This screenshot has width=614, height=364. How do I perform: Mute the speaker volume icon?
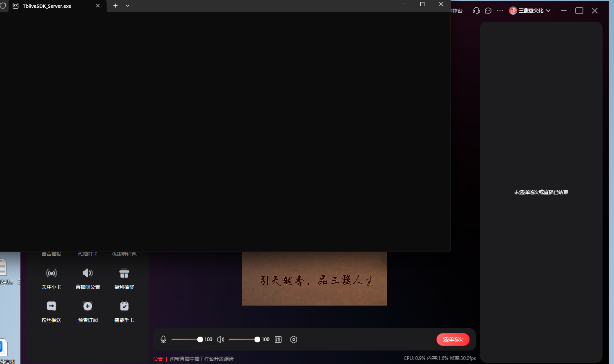tap(221, 339)
